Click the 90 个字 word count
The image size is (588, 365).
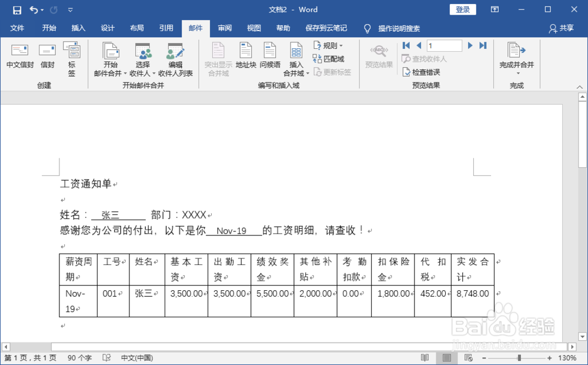click(x=79, y=358)
